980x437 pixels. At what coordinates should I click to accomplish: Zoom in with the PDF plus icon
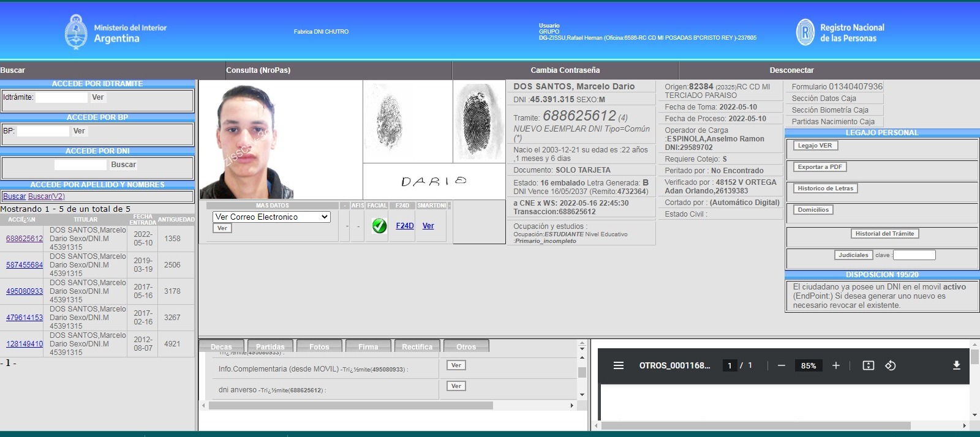click(835, 365)
